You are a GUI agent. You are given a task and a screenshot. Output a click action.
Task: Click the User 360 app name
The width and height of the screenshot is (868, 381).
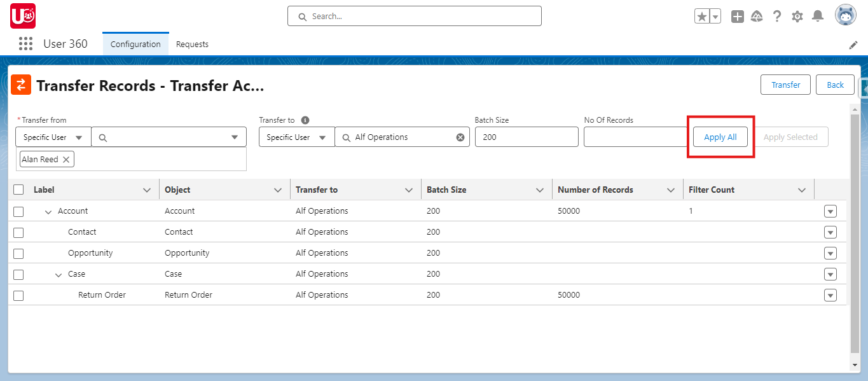[65, 44]
